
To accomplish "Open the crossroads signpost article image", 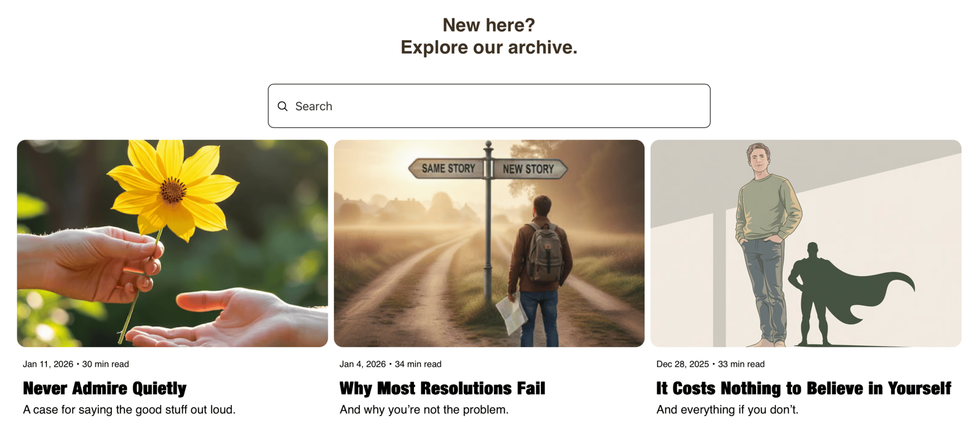I will pos(489,243).
